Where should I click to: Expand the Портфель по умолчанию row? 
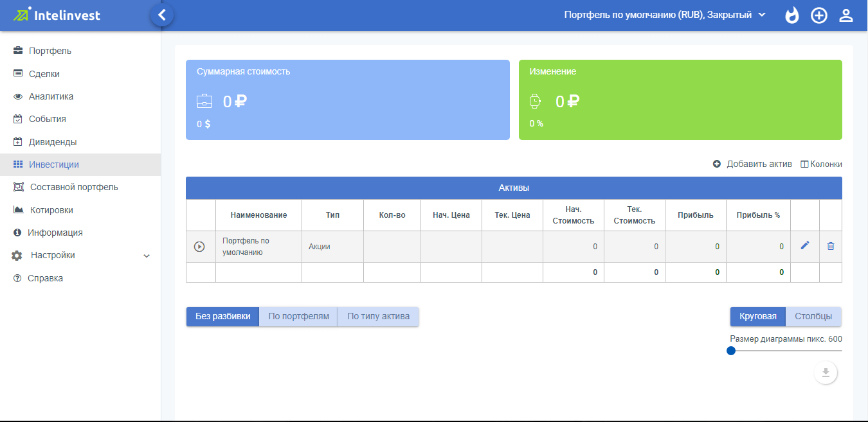point(199,247)
